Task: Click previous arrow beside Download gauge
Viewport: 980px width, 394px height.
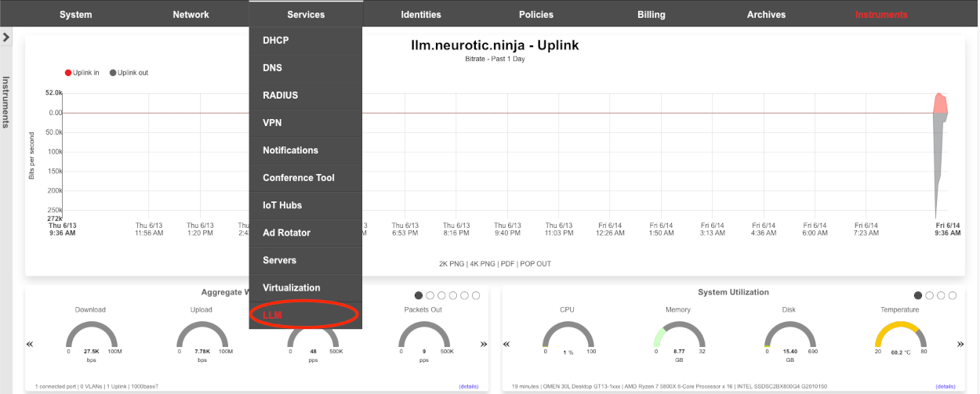Action: (31, 344)
